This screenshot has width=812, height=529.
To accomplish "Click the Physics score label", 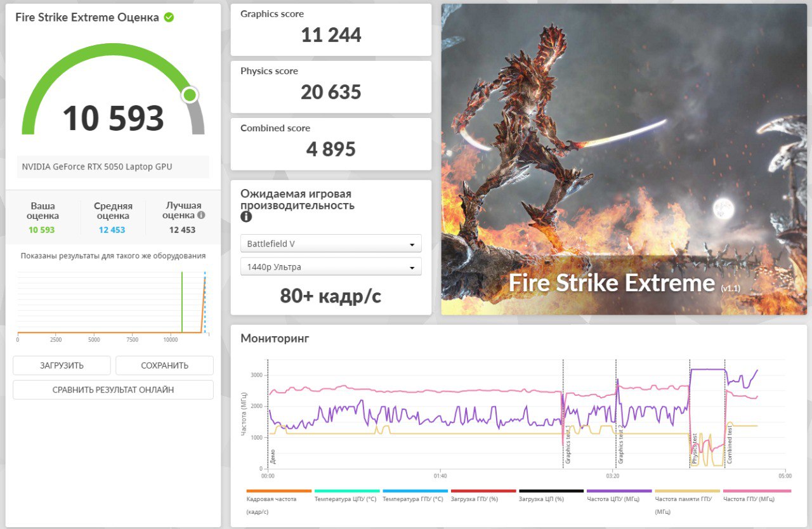I will pyautogui.click(x=269, y=71).
